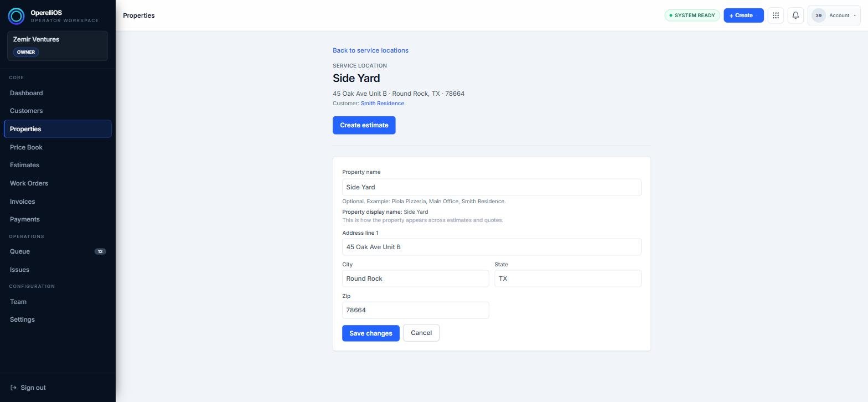
Task: Click the Zemir Ventures workspace card
Action: [58, 46]
